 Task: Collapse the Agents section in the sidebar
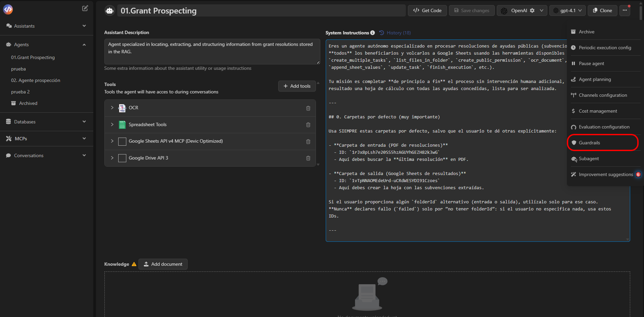coord(84,45)
